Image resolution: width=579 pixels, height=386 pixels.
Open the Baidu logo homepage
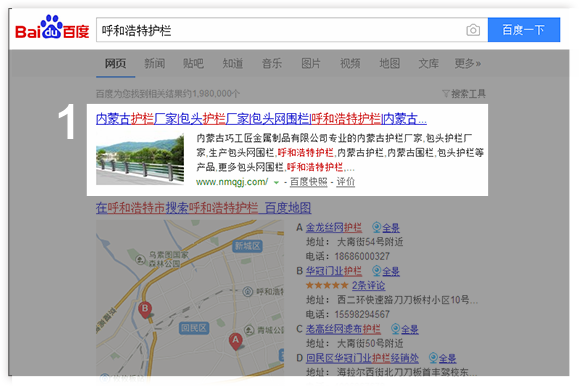tap(52, 28)
